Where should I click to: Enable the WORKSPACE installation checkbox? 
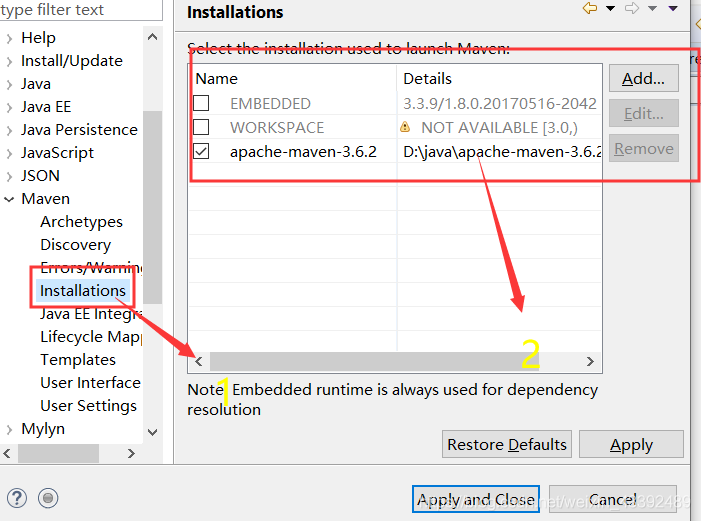point(201,127)
